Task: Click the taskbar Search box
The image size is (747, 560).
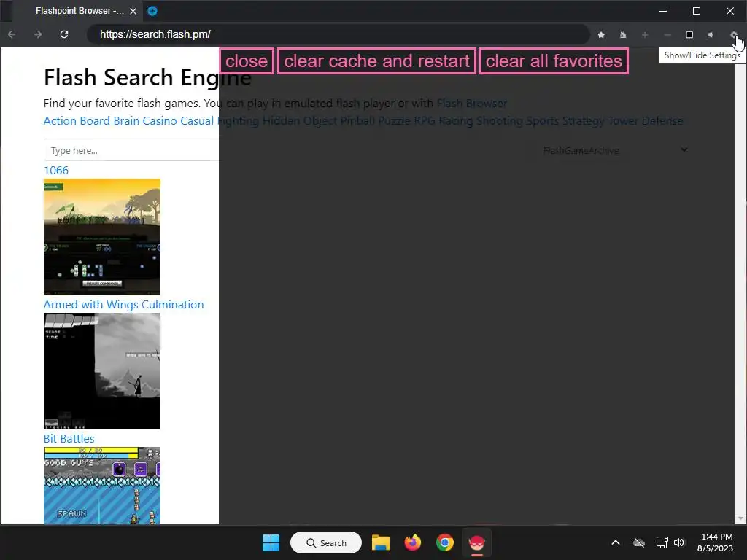Action: (x=326, y=542)
